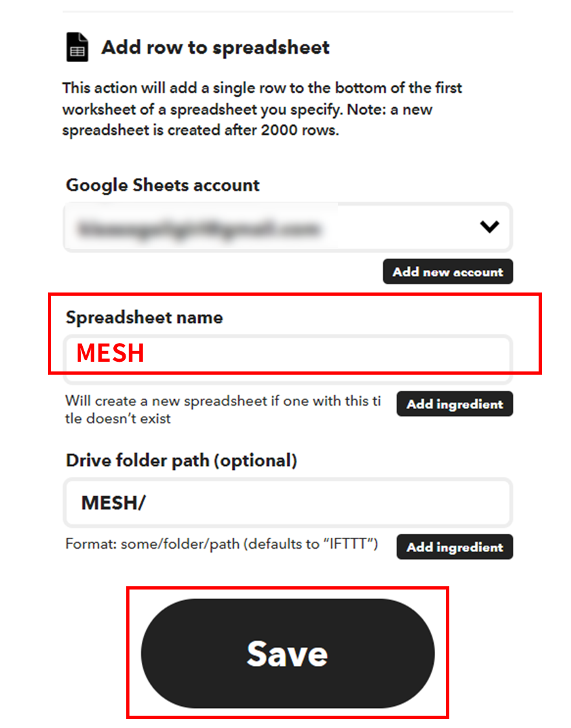The width and height of the screenshot is (571, 728).
Task: Click the Add ingredient button beside Spreadsheet name
Action: [x=454, y=404]
